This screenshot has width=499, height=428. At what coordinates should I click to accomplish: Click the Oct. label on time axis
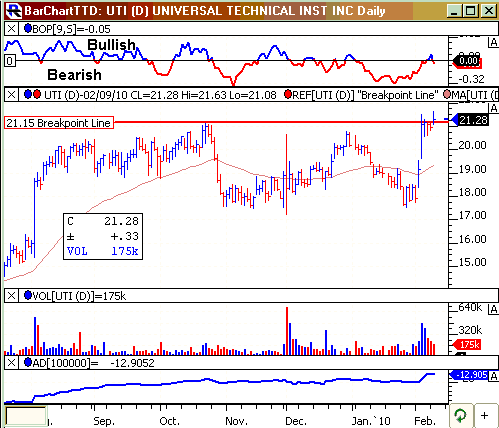(170, 421)
